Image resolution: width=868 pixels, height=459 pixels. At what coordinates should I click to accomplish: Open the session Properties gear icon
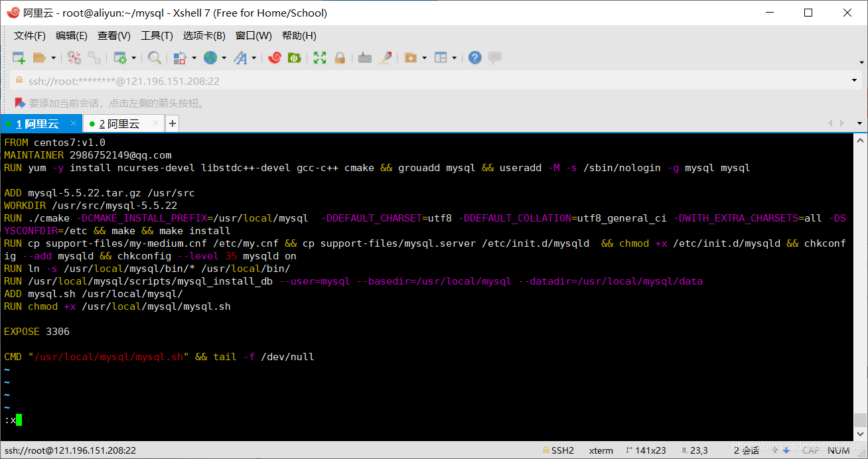[x=120, y=58]
